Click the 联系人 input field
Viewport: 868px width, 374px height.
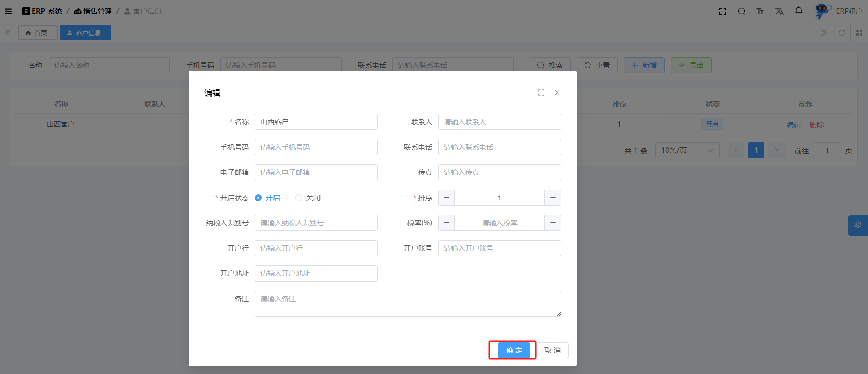coord(499,122)
